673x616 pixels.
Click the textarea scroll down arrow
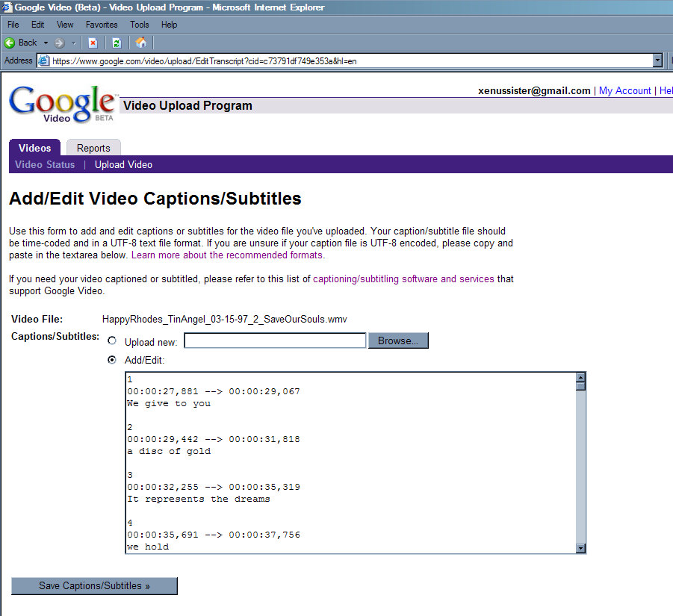pyautogui.click(x=580, y=548)
